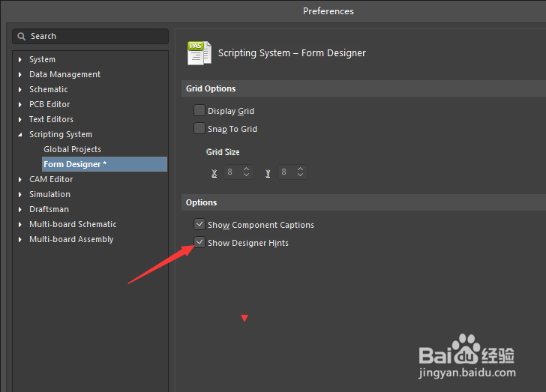Viewport: 546px width, 392px height.
Task: Select the Simulation tree label
Action: 49,194
